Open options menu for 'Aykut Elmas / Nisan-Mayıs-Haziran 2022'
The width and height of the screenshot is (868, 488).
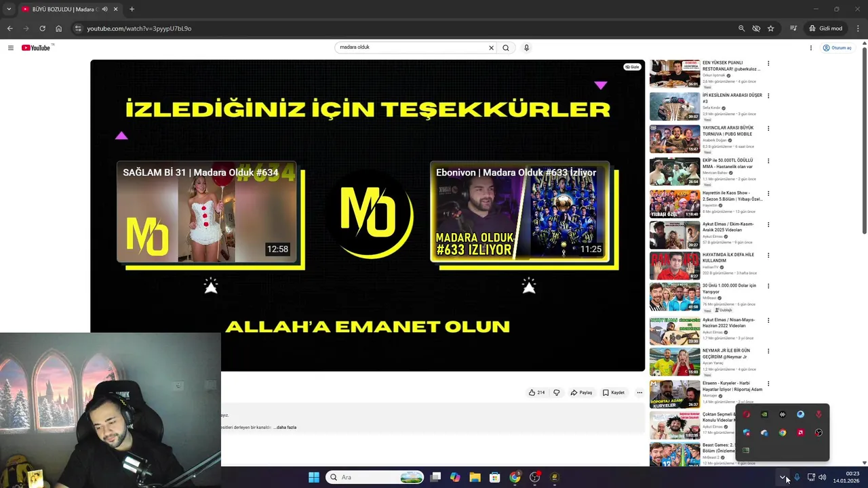(768, 321)
